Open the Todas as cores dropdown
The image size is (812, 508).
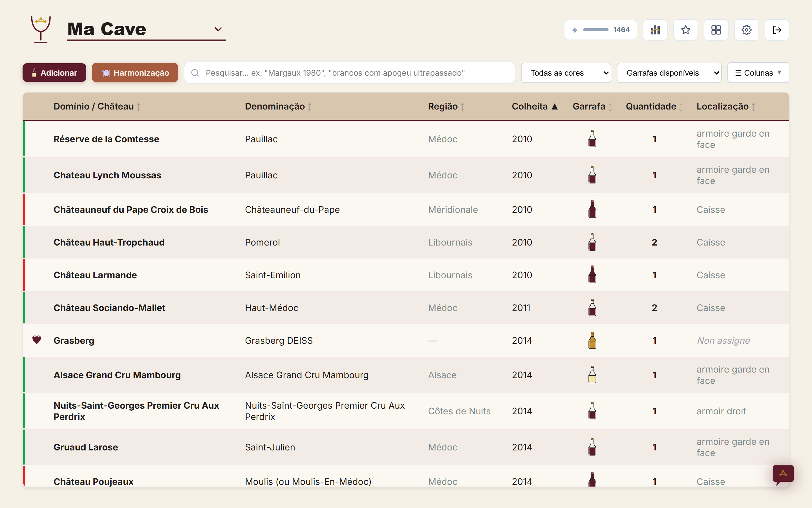[x=566, y=73]
